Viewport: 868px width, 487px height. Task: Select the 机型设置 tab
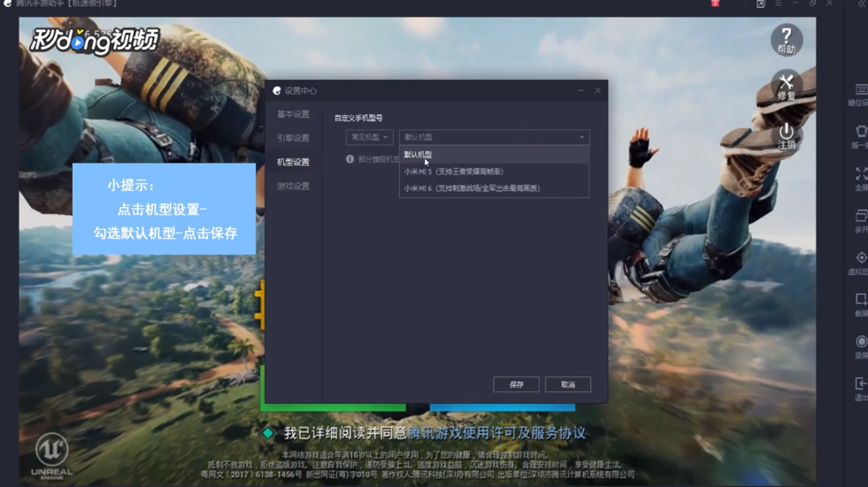click(294, 162)
